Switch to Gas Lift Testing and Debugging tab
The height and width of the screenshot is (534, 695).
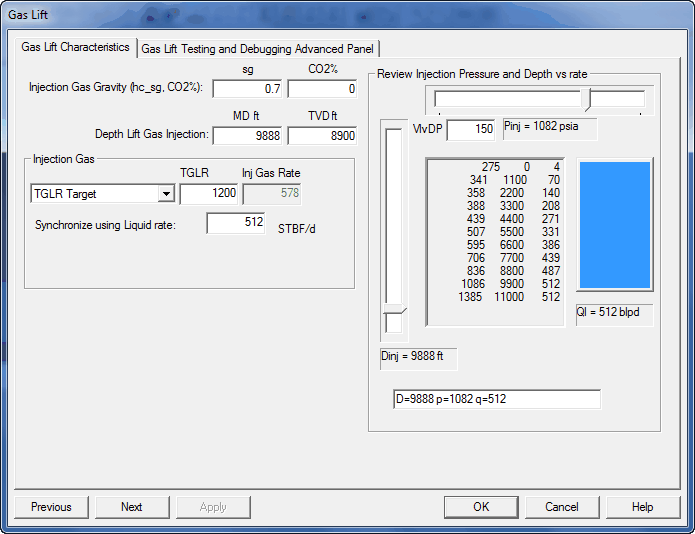[x=259, y=48]
